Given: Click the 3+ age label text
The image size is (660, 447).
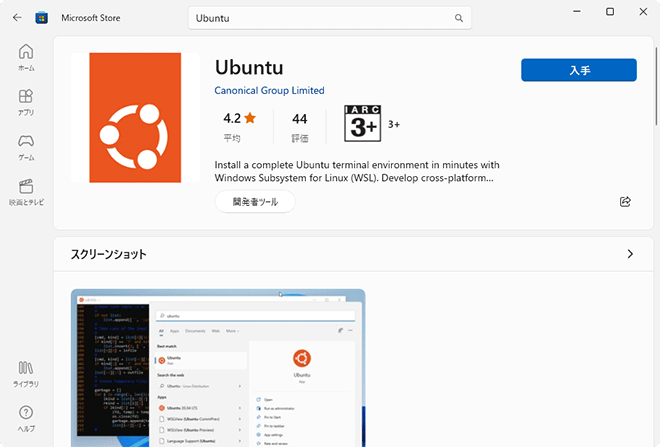Looking at the screenshot, I should [394, 124].
